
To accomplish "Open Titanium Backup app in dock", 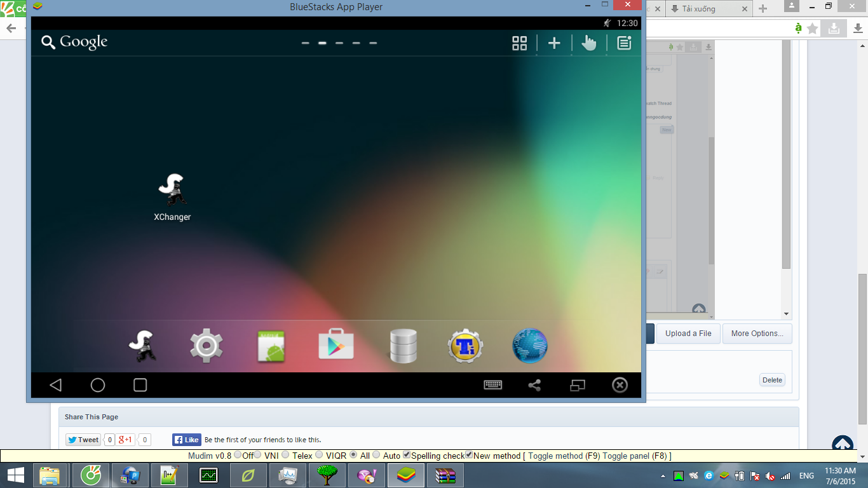I will pyautogui.click(x=465, y=346).
